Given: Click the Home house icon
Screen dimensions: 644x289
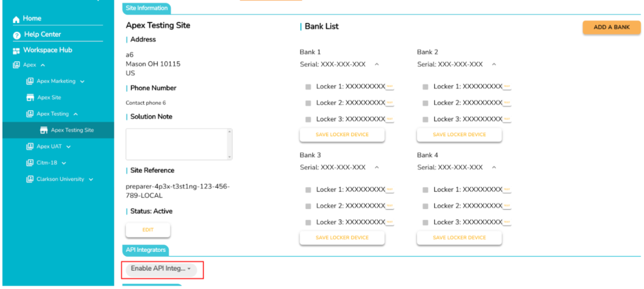Looking at the screenshot, I should (16, 19).
